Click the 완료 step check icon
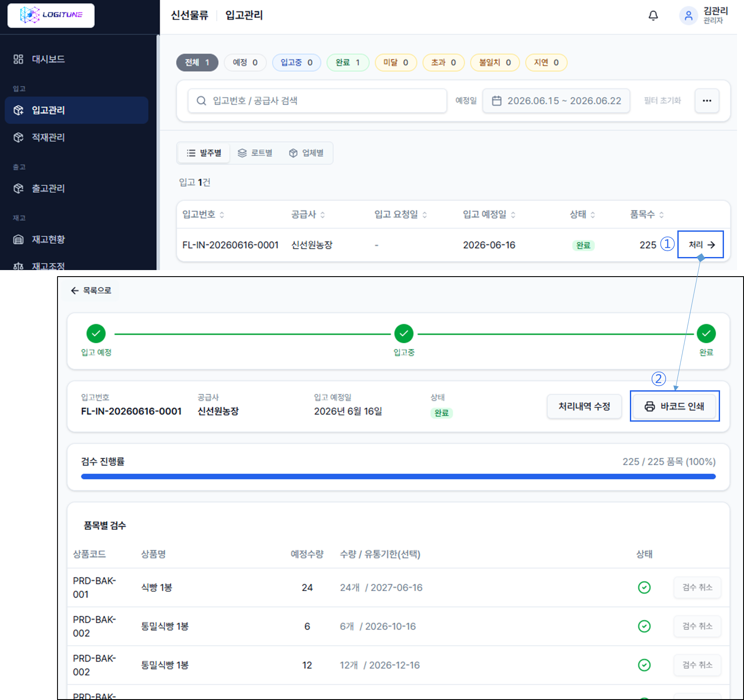The width and height of the screenshot is (744, 700). pos(706,334)
